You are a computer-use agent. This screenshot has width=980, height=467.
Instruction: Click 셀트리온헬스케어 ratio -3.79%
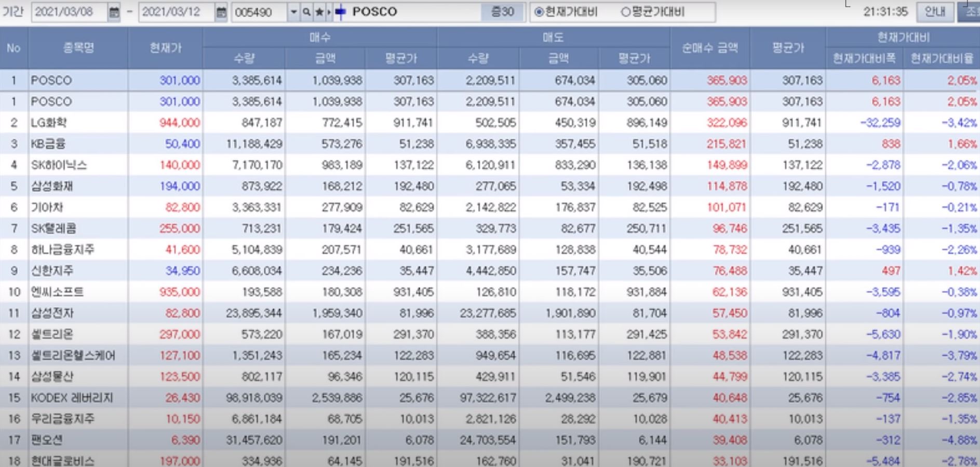(959, 355)
